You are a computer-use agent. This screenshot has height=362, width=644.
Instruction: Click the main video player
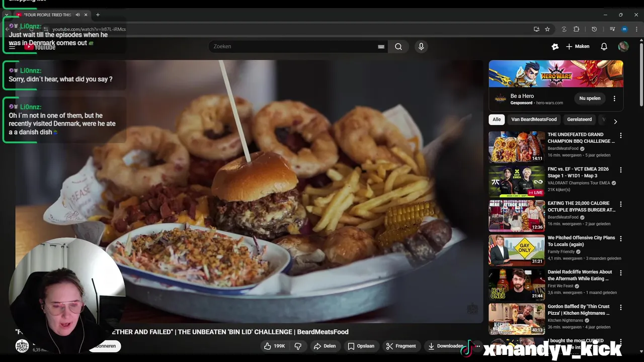249,191
